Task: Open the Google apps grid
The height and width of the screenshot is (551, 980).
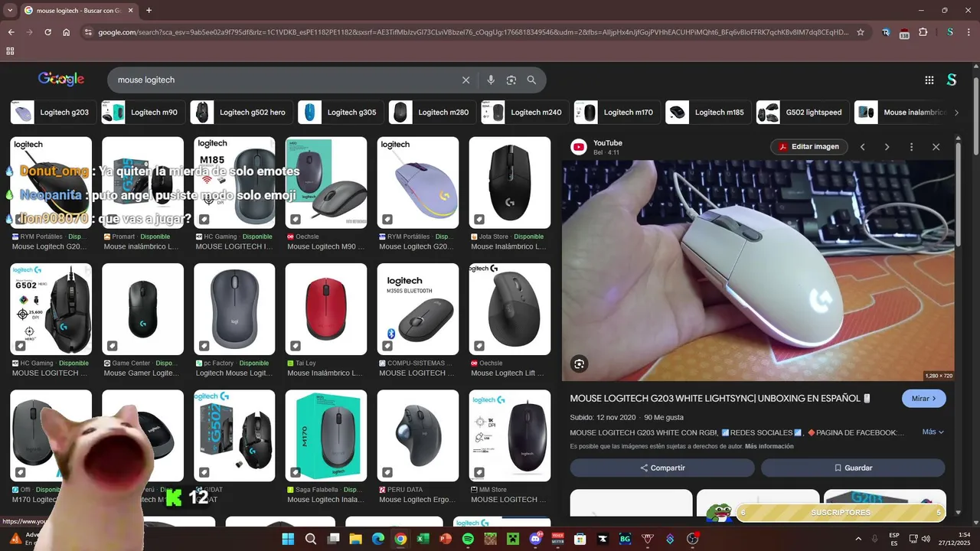Action: (x=929, y=80)
